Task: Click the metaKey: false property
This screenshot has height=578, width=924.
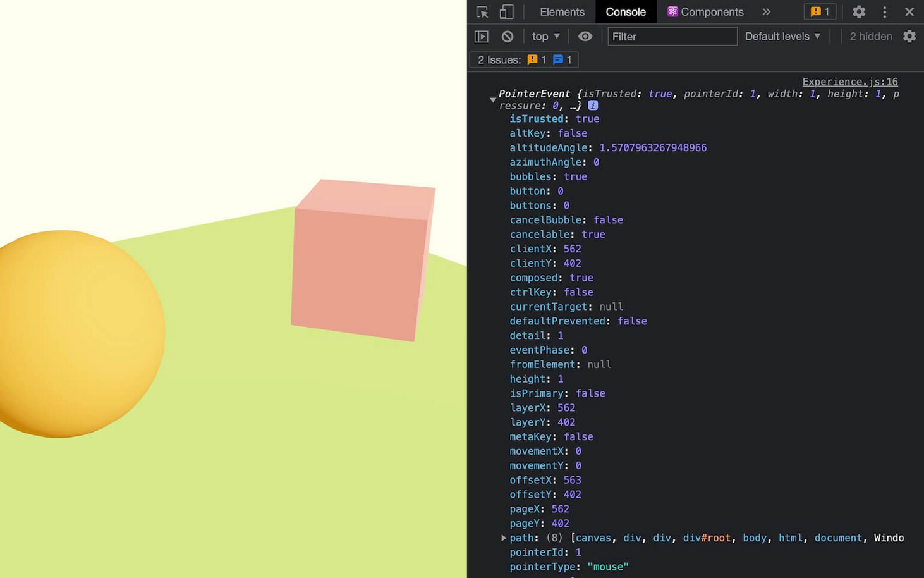Action: click(x=551, y=437)
